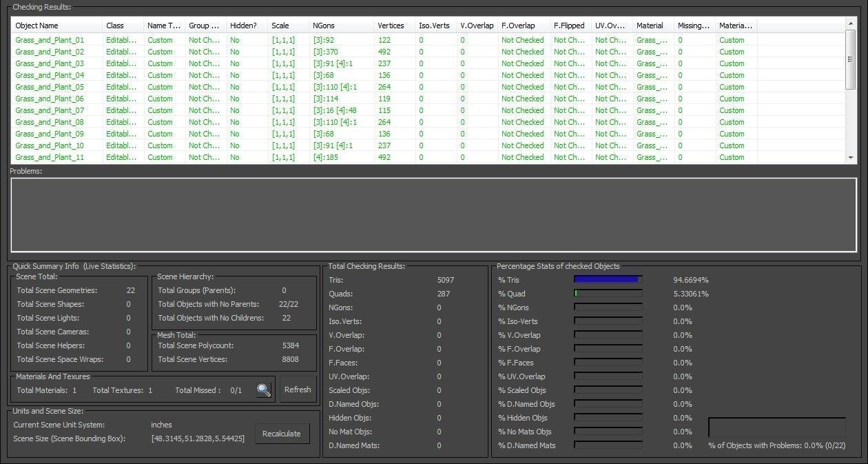
Task: Click the V.Overlap column header
Action: (477, 26)
